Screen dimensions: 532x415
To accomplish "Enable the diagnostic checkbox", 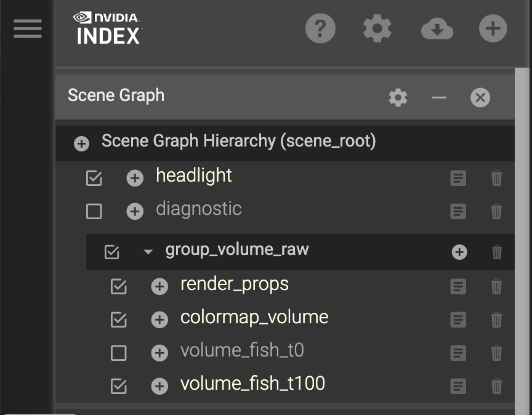I will point(94,212).
